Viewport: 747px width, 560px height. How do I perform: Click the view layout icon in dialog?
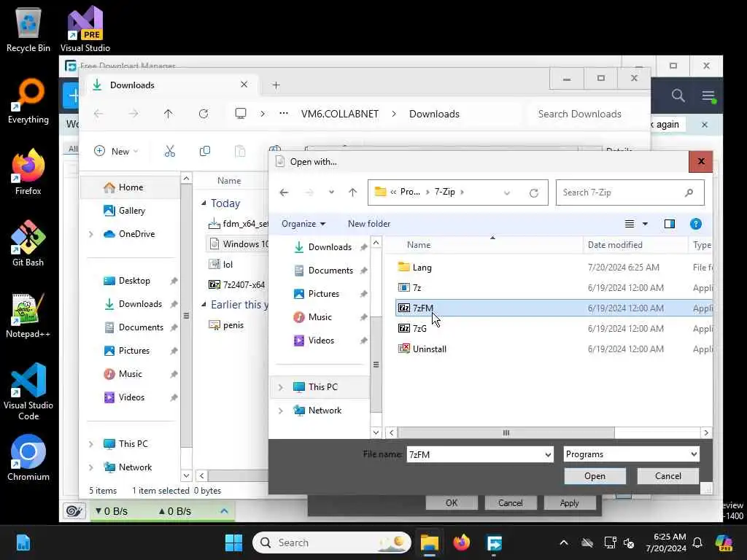(630, 224)
